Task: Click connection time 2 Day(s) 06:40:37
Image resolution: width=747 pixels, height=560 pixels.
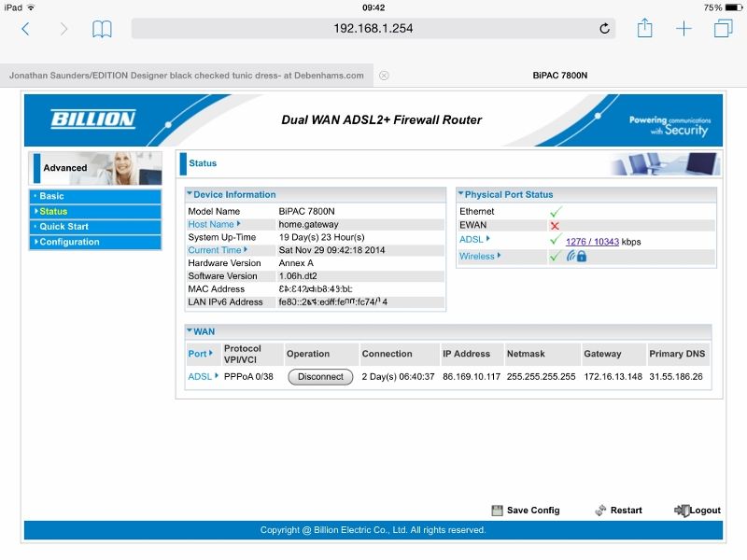Action: (399, 377)
